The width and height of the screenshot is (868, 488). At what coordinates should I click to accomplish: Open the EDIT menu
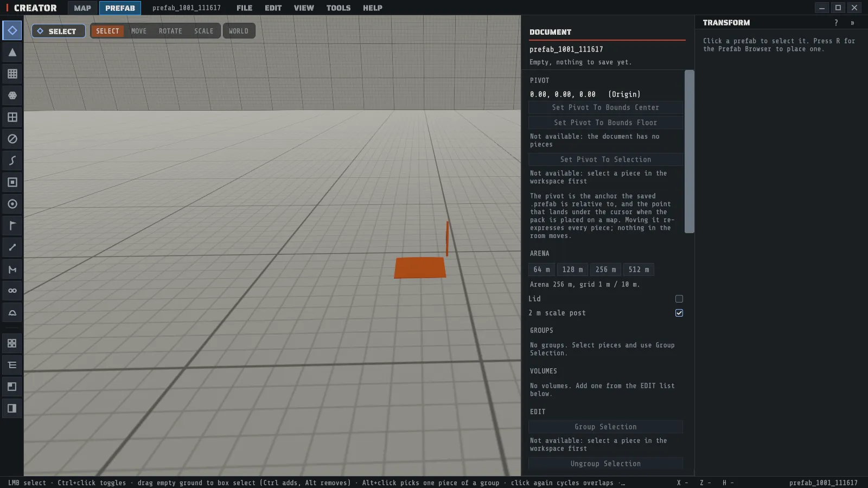coord(273,8)
